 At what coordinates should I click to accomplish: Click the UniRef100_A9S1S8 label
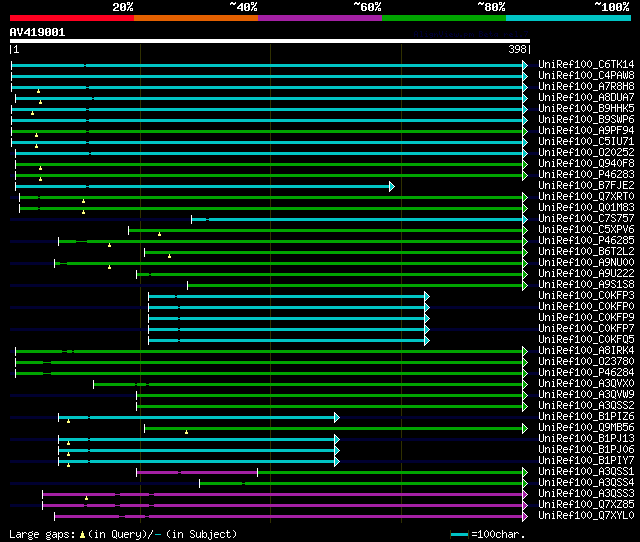(586, 285)
